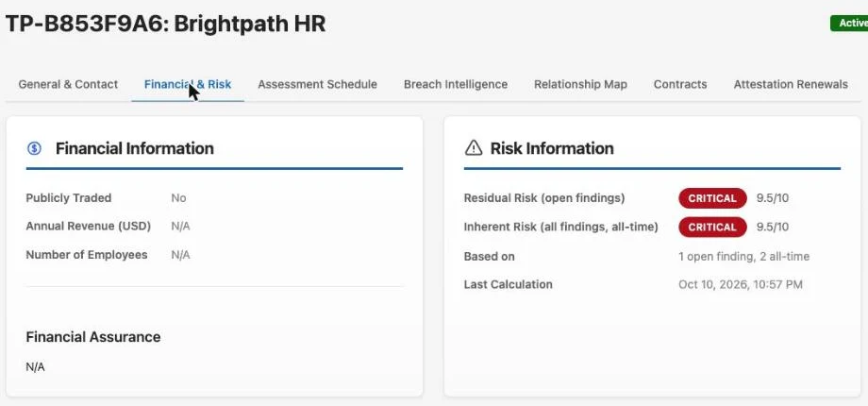The height and width of the screenshot is (406, 868).
Task: Click the Publicly Traded value No
Action: (178, 197)
